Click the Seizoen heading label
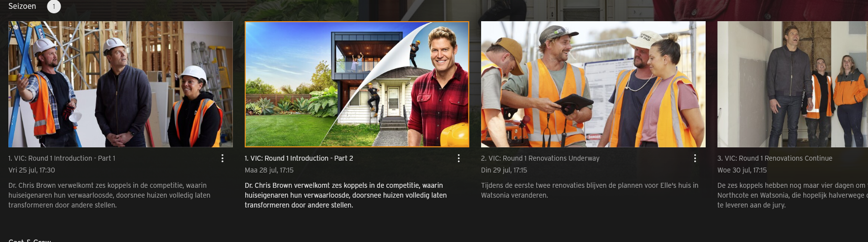The height and width of the screenshot is (242, 868). click(x=22, y=6)
